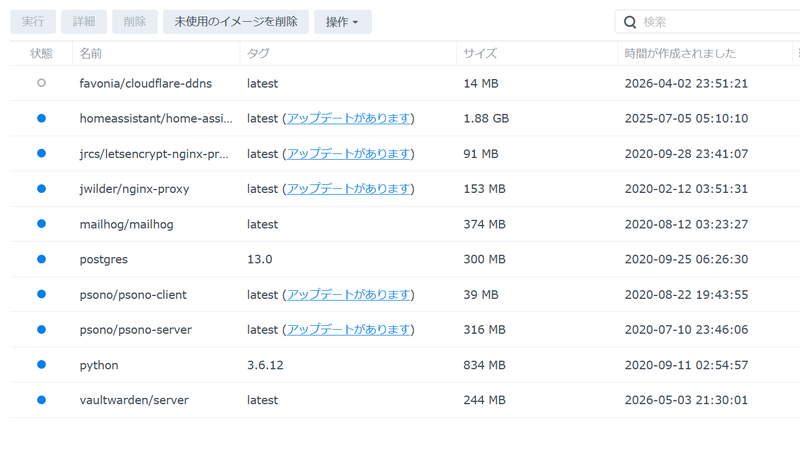Open update link for jrcs/letsencrypt-nginx image
The image size is (800, 454).
point(348,154)
